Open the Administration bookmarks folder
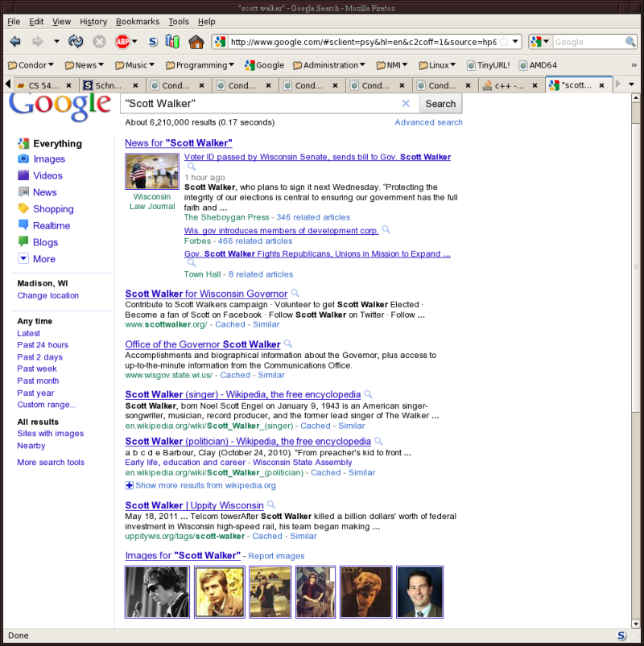This screenshot has width=644, height=646. (329, 65)
